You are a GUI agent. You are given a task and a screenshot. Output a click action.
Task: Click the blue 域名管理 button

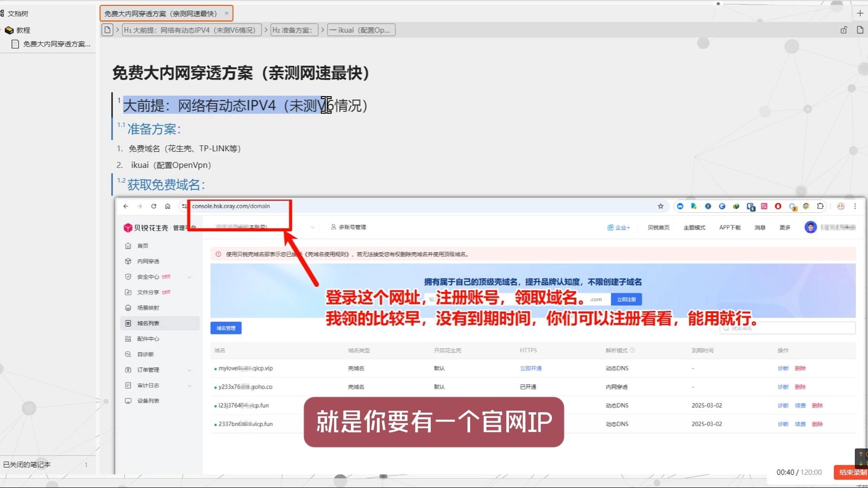tap(225, 328)
